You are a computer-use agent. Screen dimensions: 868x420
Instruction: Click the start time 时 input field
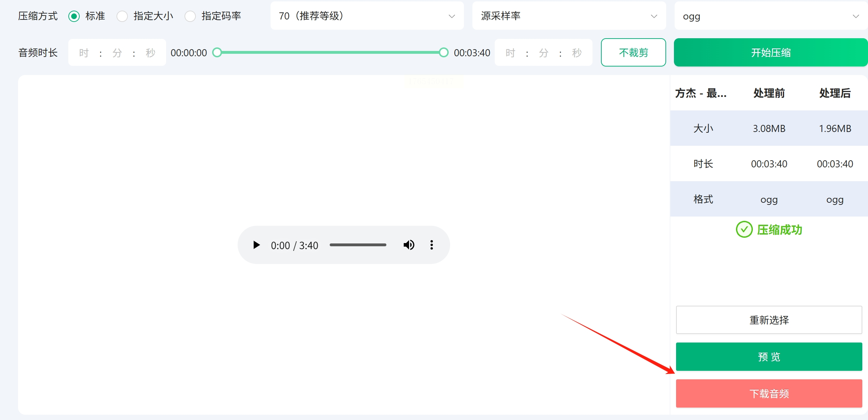pos(84,53)
